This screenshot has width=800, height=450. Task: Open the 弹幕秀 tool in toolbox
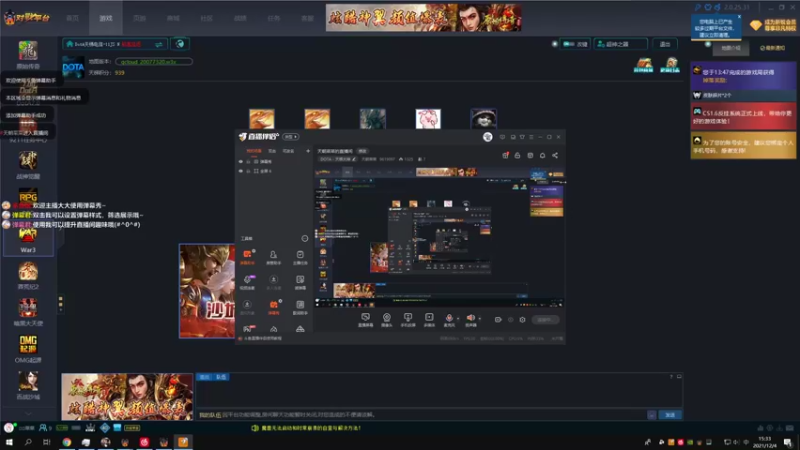tap(273, 307)
